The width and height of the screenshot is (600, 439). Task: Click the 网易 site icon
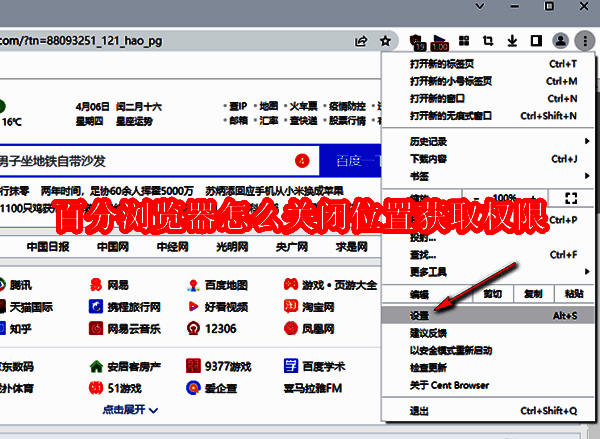(x=96, y=285)
